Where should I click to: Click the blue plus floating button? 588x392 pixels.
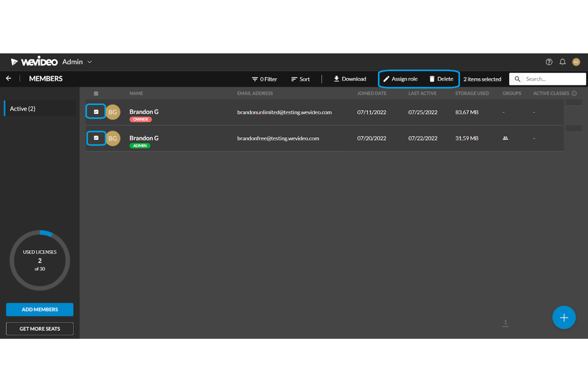[564, 318]
